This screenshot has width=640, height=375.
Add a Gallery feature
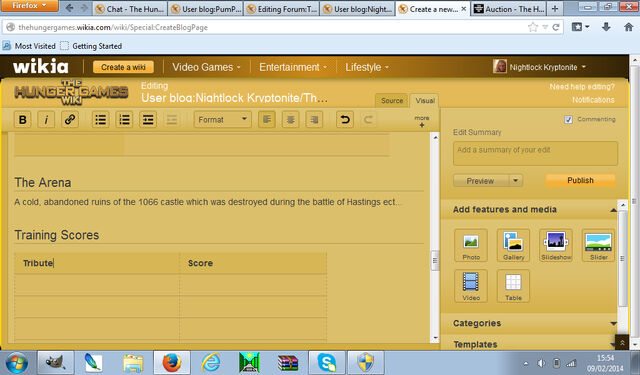pos(513,245)
